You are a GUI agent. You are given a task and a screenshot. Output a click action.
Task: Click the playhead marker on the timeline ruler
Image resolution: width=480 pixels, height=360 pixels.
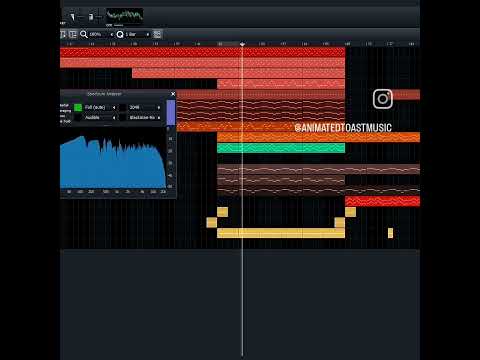(x=242, y=44)
